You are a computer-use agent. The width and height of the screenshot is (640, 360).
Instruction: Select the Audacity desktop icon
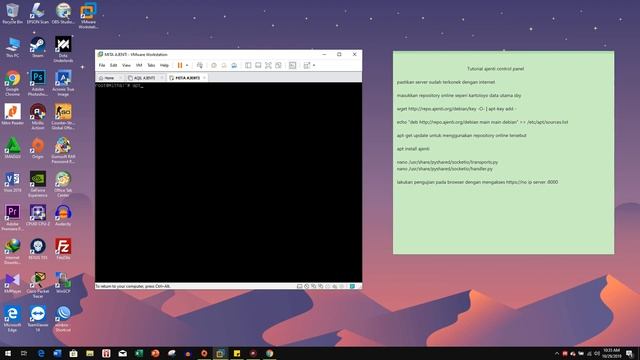[63, 216]
